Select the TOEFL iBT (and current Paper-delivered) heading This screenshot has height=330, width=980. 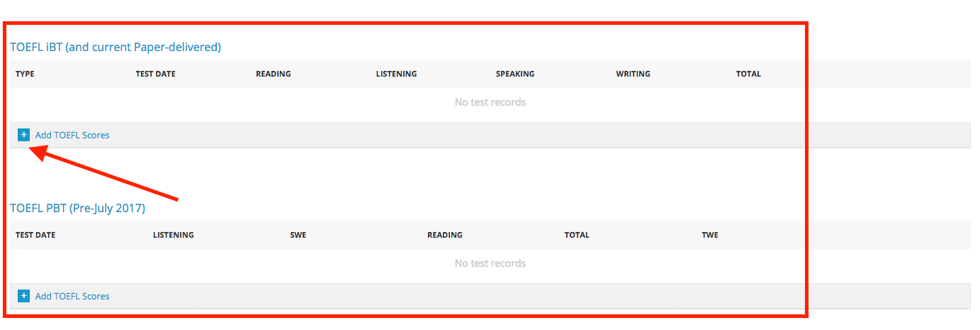pos(116,47)
